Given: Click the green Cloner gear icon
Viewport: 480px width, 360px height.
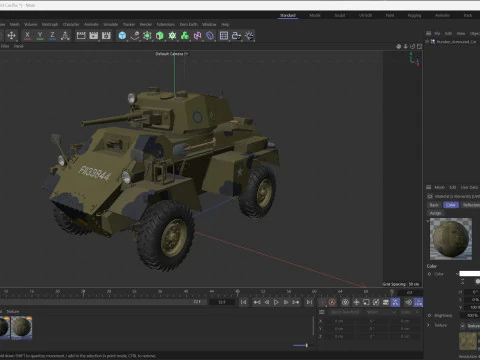Looking at the screenshot, I should [x=172, y=36].
